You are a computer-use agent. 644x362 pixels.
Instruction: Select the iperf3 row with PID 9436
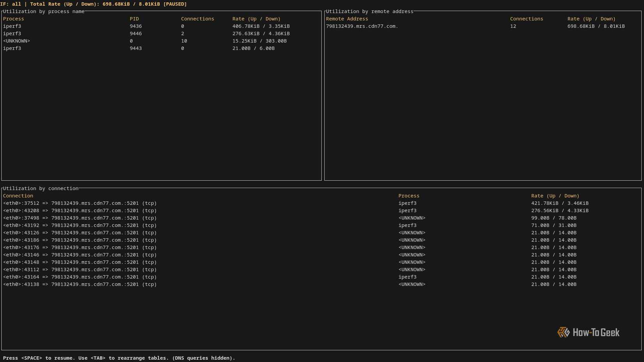[161, 26]
